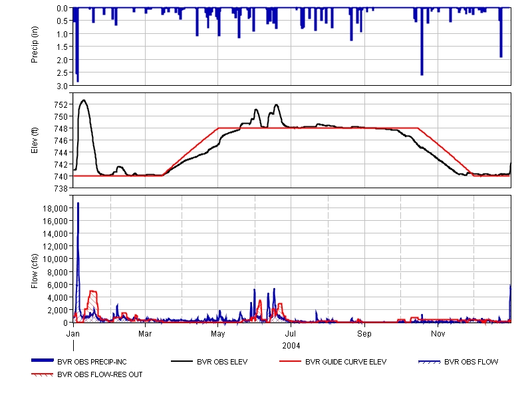
Task: Select the BVR GUIDE CURVE ELEV legend text
Action: point(346,362)
